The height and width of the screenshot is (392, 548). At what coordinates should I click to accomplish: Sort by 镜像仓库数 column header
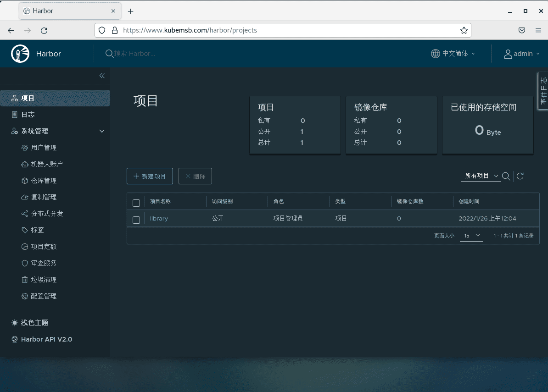[410, 201]
